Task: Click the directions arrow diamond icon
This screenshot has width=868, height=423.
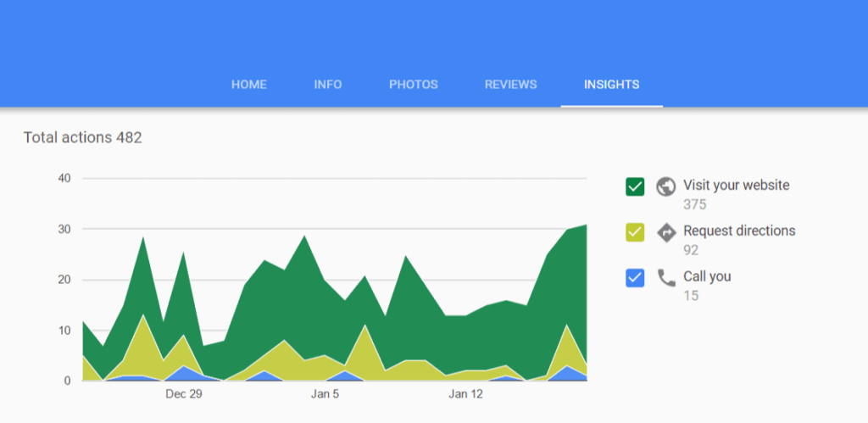Action: 666,232
